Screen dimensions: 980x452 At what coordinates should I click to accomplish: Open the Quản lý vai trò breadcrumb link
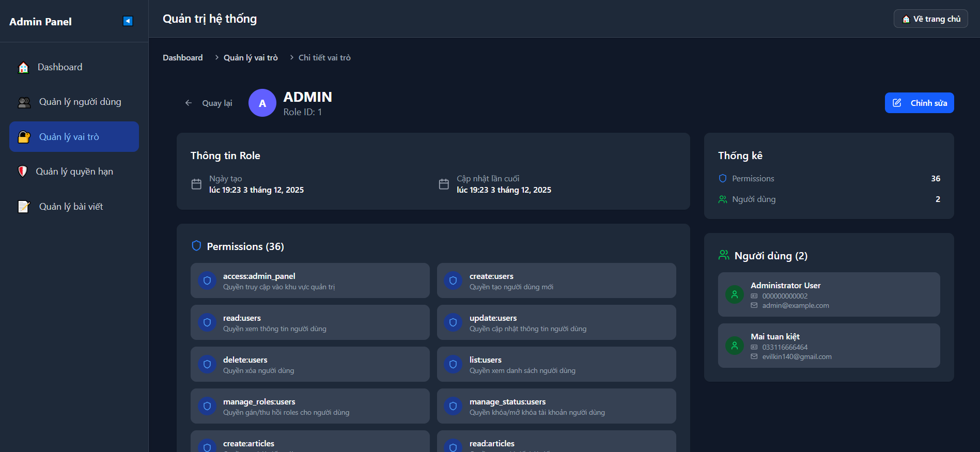(251, 58)
